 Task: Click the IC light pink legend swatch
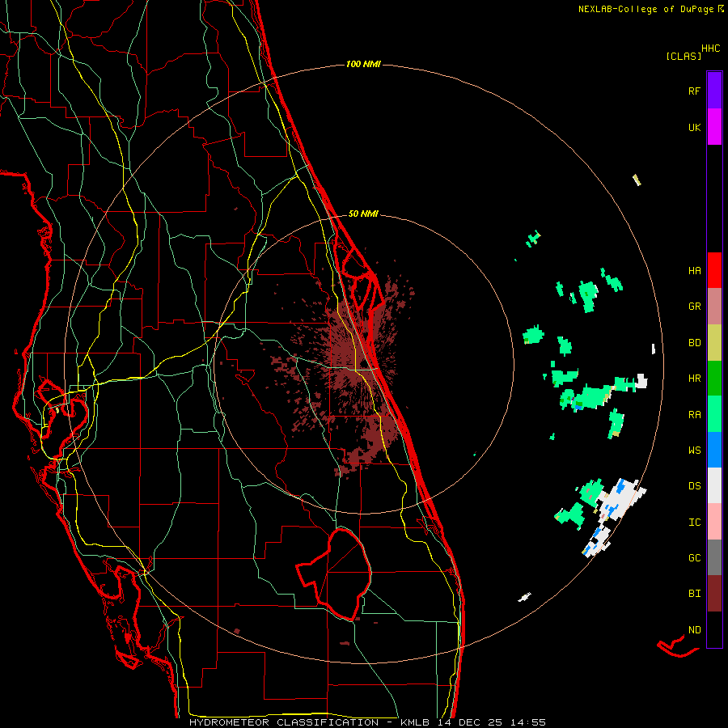pyautogui.click(x=714, y=522)
